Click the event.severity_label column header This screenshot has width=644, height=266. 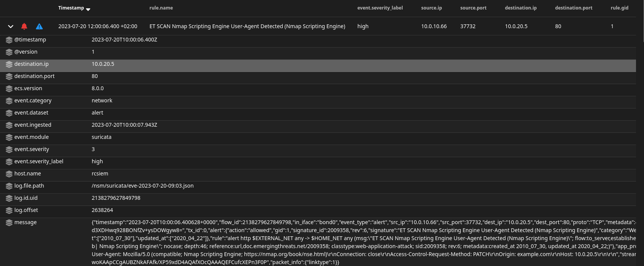[x=380, y=8]
